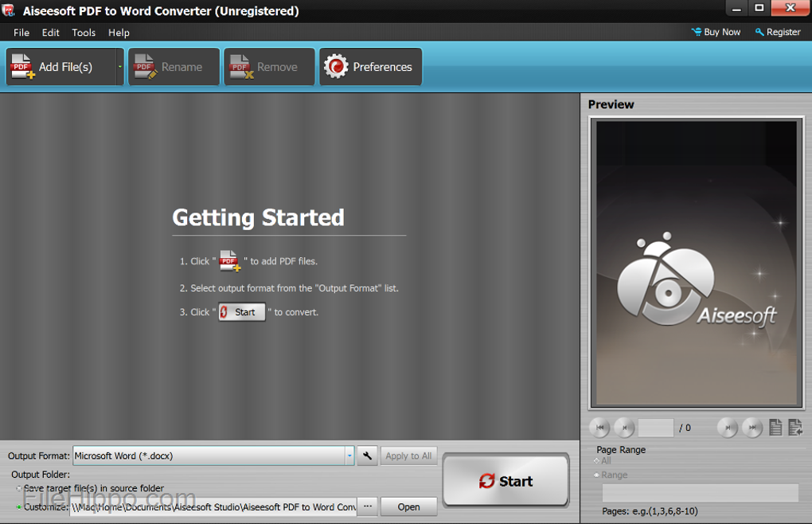Jump to last page in preview

(752, 428)
